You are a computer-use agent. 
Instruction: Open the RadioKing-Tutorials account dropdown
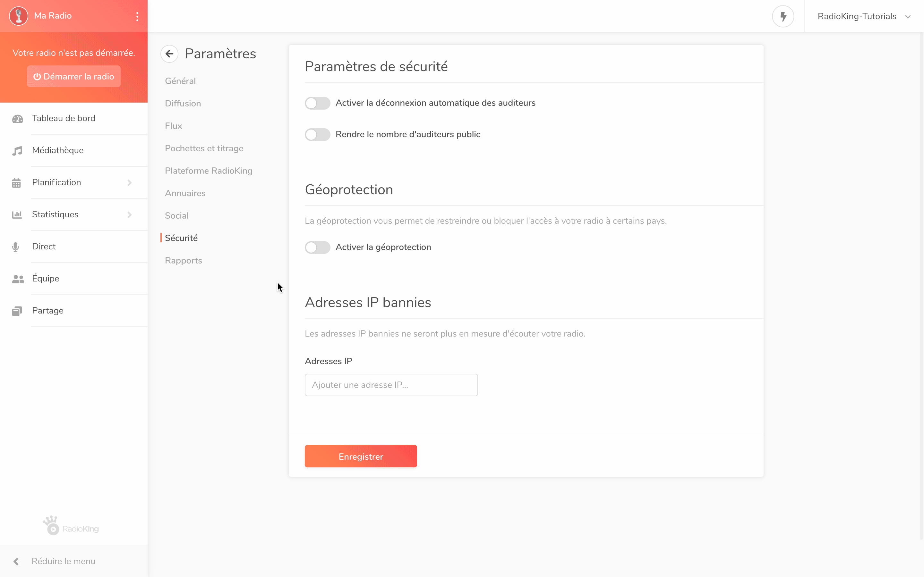click(x=864, y=16)
